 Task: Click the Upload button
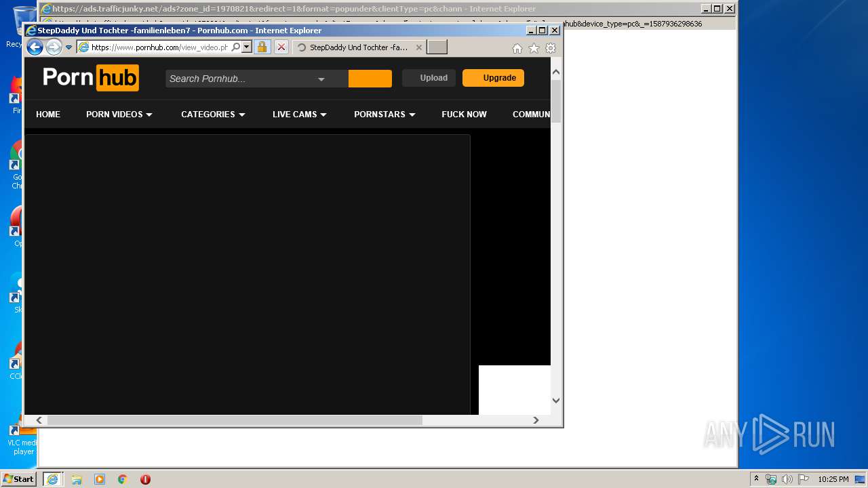429,78
